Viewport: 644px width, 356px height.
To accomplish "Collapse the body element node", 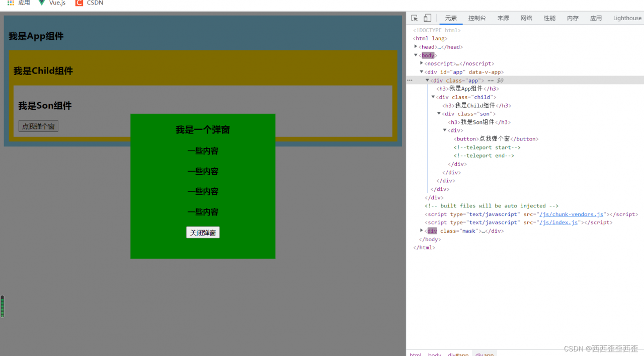I will click(416, 55).
